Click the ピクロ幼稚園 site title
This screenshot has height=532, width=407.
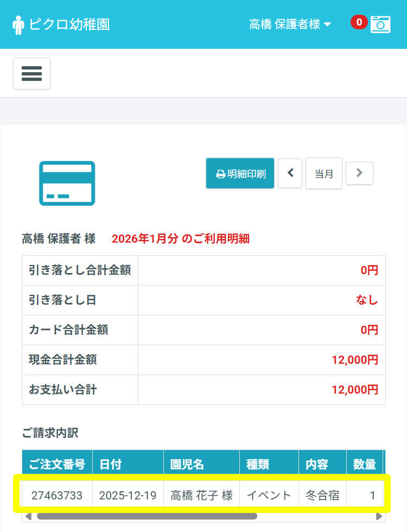(x=69, y=24)
